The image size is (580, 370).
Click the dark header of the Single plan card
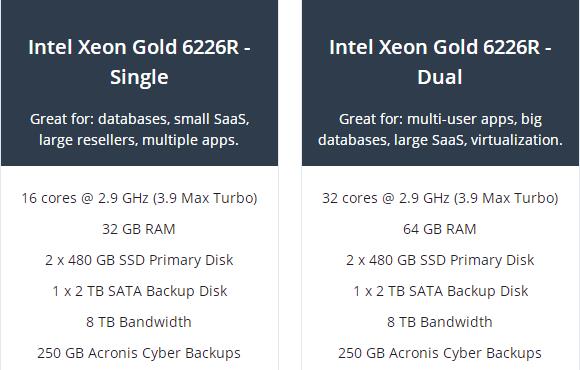[139, 83]
